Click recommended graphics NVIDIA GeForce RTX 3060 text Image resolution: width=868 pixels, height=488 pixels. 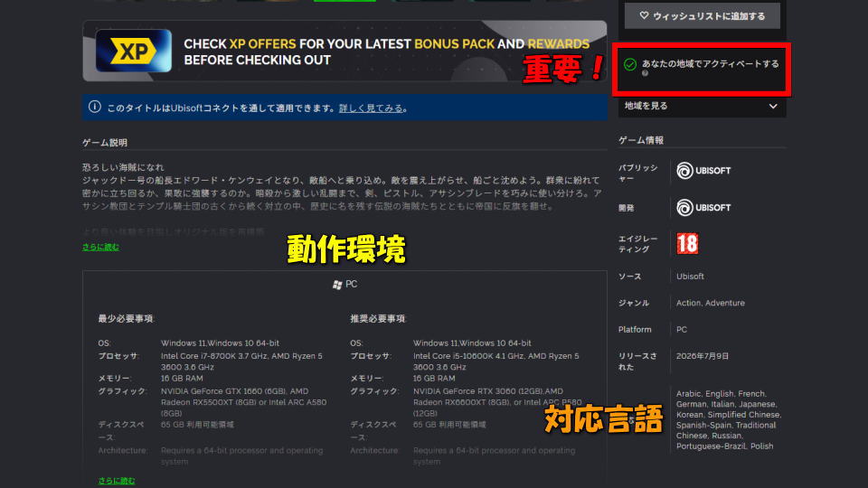coord(497,402)
